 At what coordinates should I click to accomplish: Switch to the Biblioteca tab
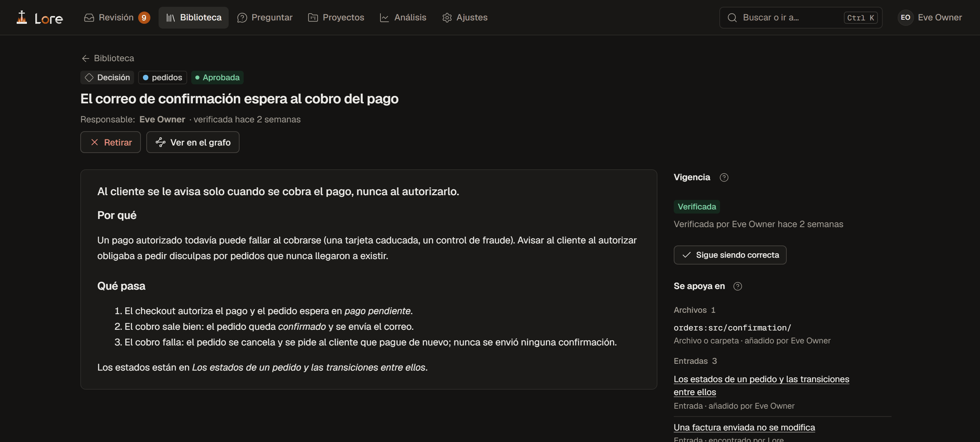pyautogui.click(x=194, y=17)
